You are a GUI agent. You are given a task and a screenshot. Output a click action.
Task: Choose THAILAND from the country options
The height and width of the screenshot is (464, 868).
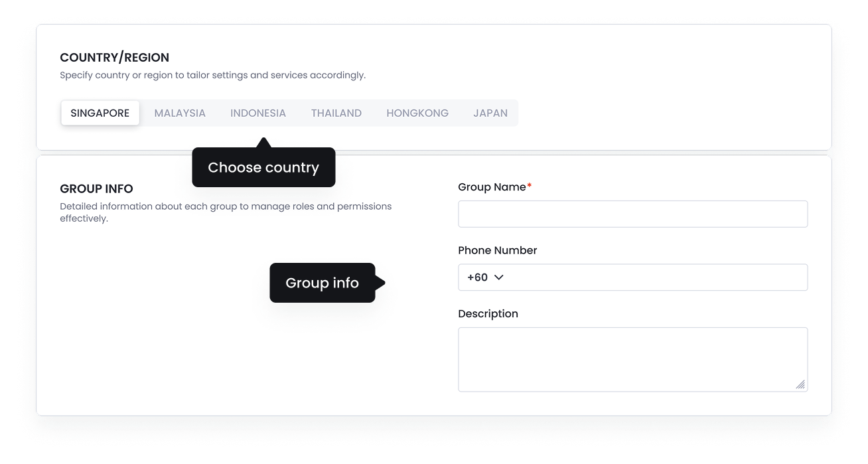(x=336, y=113)
